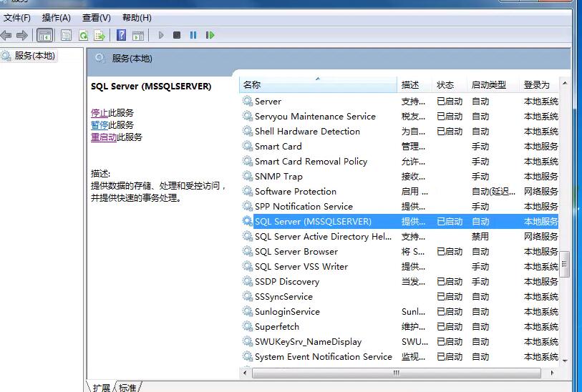Switch to the 标准 tab

(x=127, y=388)
